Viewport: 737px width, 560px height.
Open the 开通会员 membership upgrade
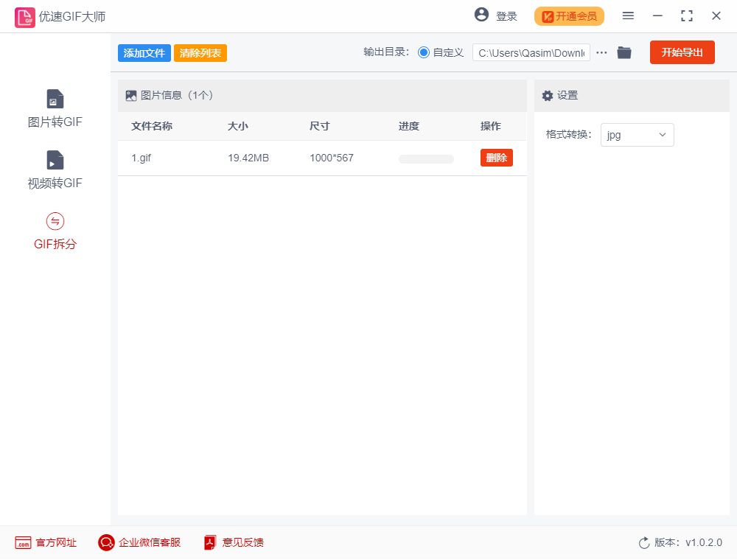click(569, 15)
